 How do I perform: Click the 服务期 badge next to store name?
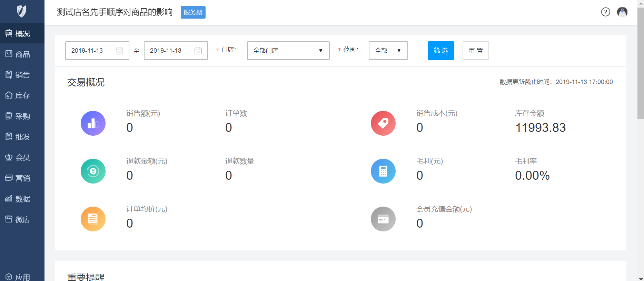(x=193, y=12)
